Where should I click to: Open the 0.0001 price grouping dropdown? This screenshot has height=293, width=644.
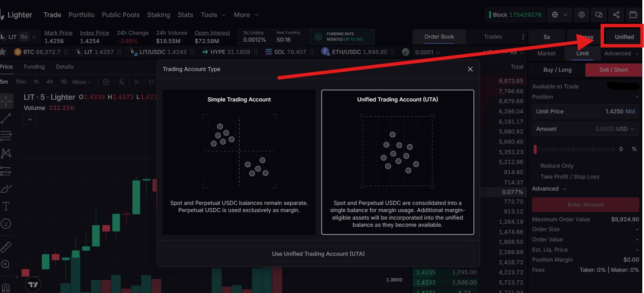tap(428, 52)
